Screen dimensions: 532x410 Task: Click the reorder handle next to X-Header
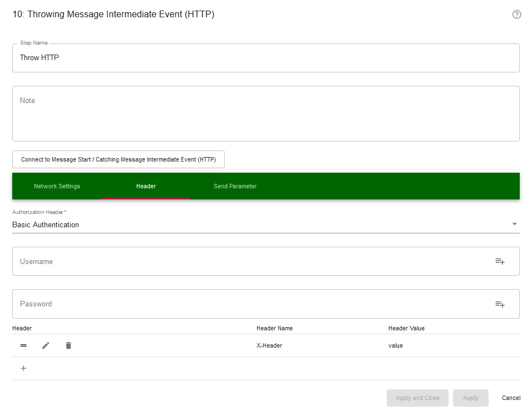(23, 345)
